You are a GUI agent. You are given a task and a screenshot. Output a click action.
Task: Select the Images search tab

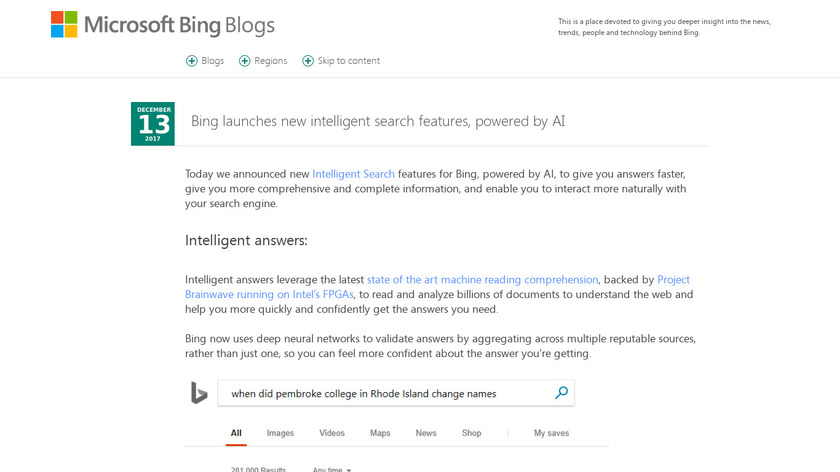280,433
